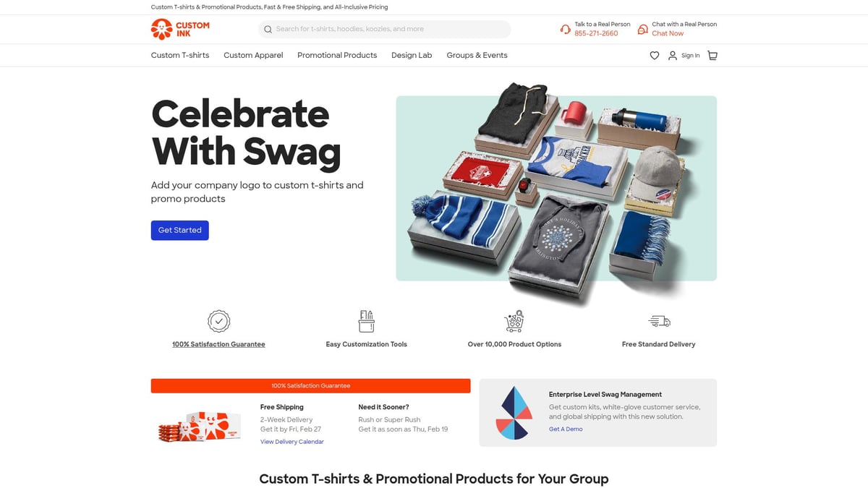The image size is (868, 488).
Task: Click the satisfaction guarantee badge icon
Action: (x=218, y=321)
